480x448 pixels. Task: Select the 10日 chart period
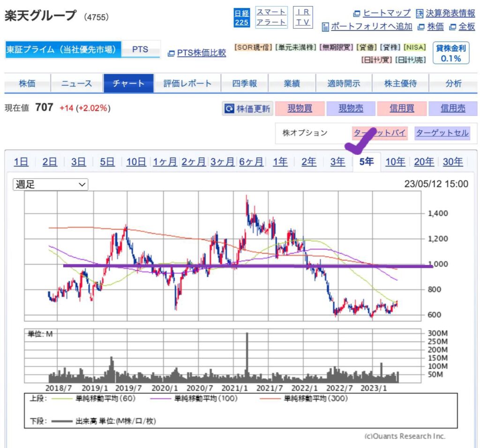pos(136,162)
